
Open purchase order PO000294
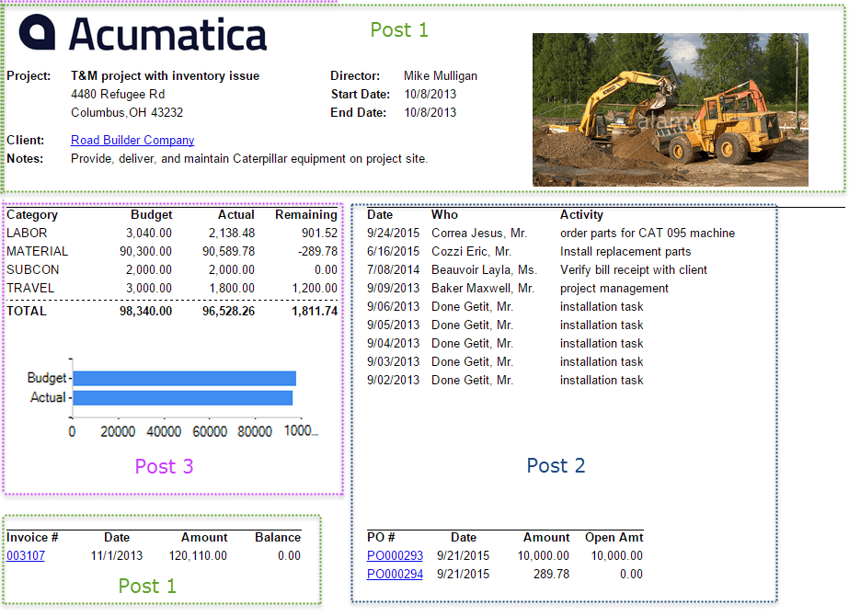tap(395, 575)
